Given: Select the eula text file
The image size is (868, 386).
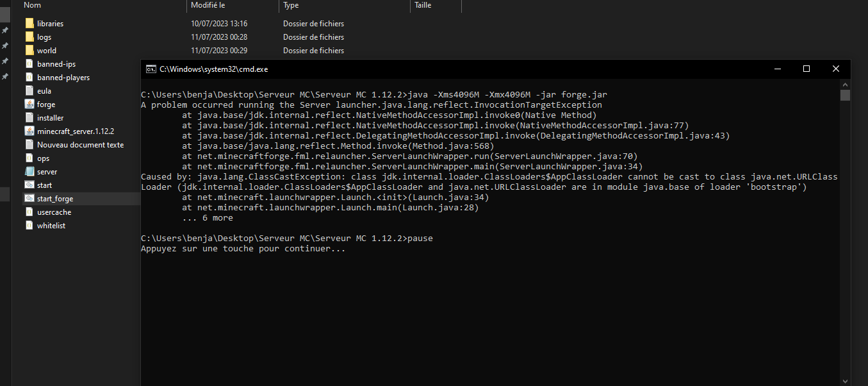Looking at the screenshot, I should pos(44,91).
